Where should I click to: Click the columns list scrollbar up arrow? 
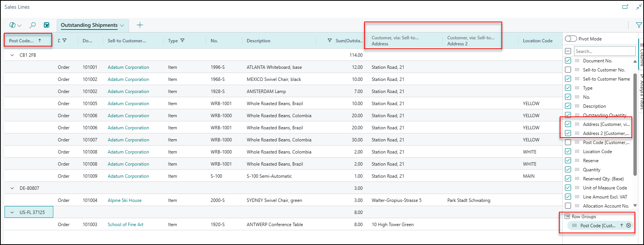635,61
